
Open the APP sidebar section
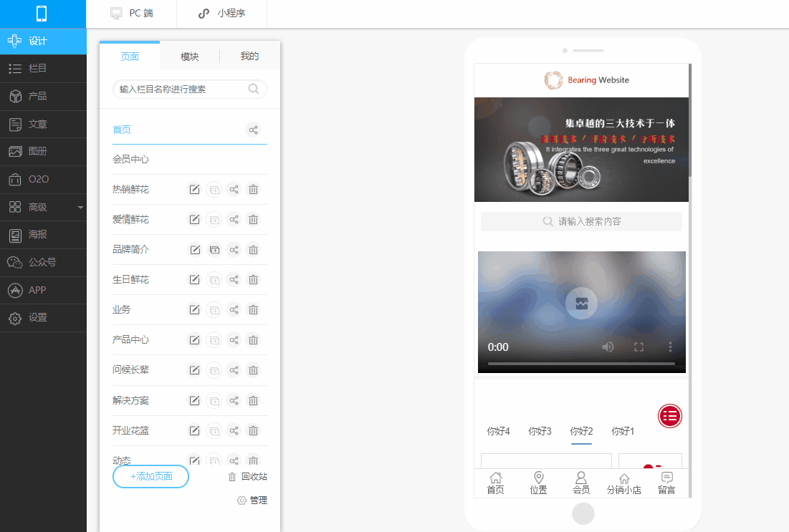pyautogui.click(x=43, y=290)
